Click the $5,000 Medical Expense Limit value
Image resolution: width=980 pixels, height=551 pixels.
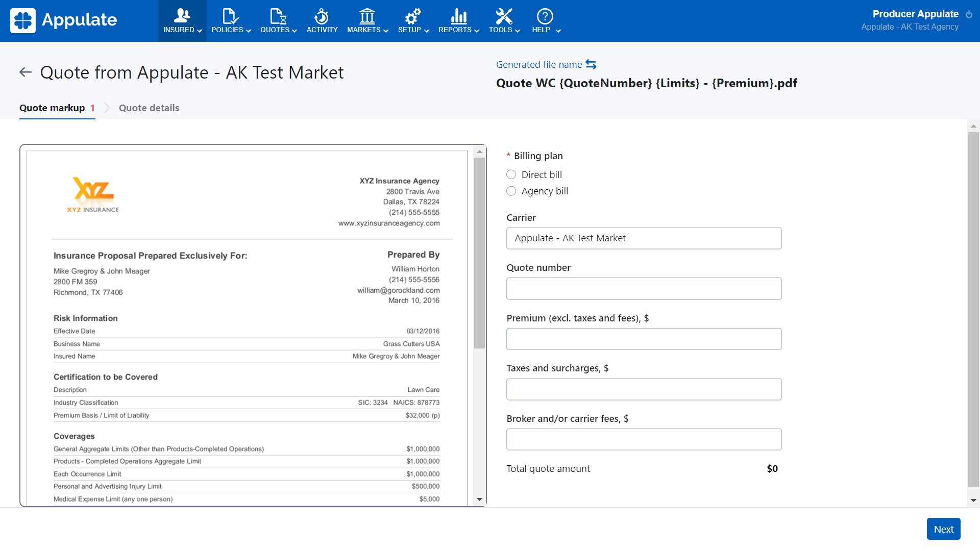click(x=429, y=499)
